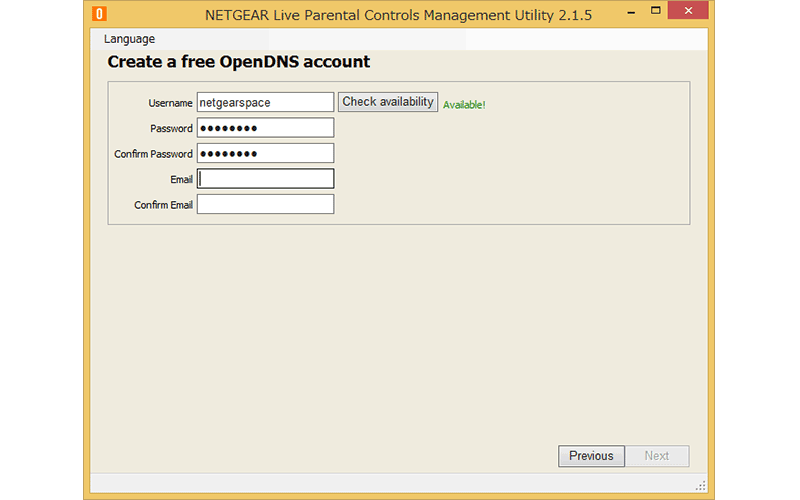The width and height of the screenshot is (800, 500).
Task: Open the Language menu
Action: click(x=129, y=39)
